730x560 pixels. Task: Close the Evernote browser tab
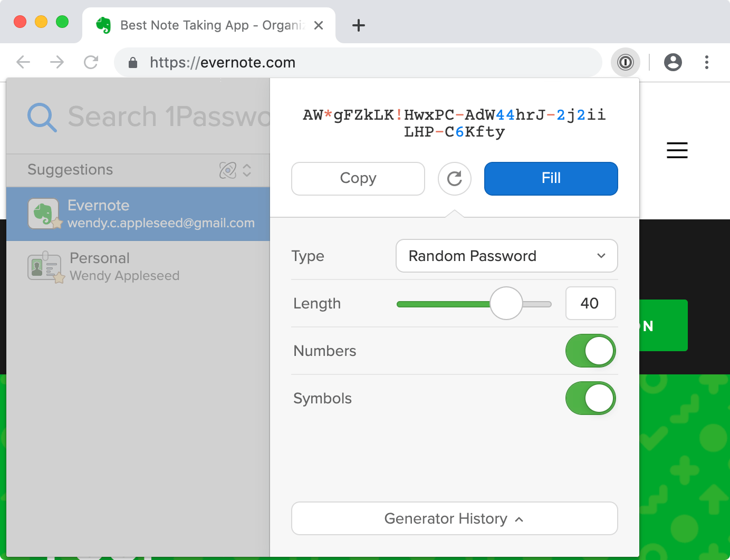(x=319, y=25)
